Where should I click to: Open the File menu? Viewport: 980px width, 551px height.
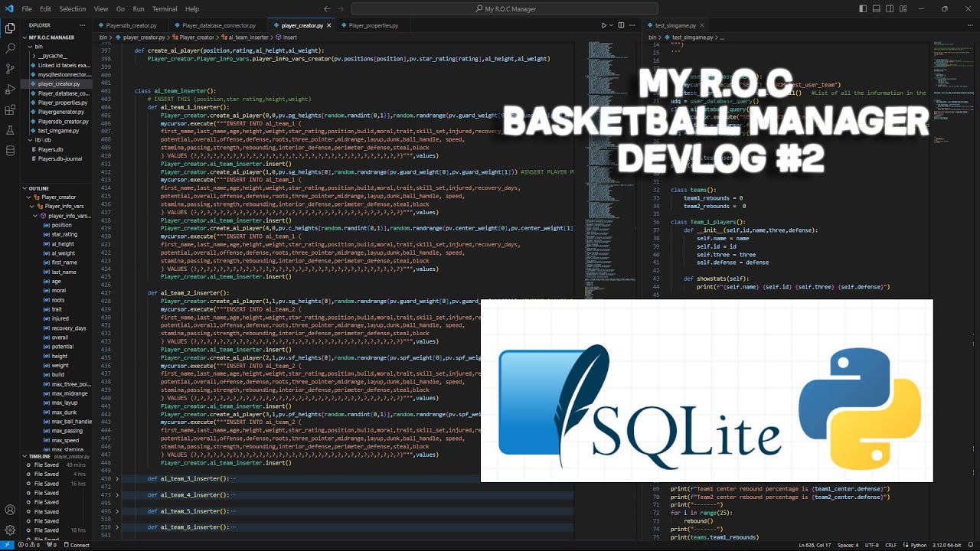(x=27, y=8)
